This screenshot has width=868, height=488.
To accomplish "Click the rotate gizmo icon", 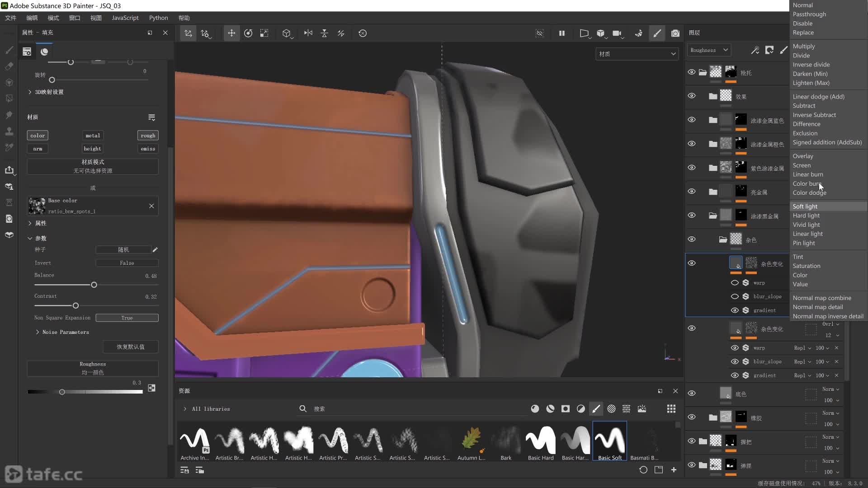I will (248, 33).
